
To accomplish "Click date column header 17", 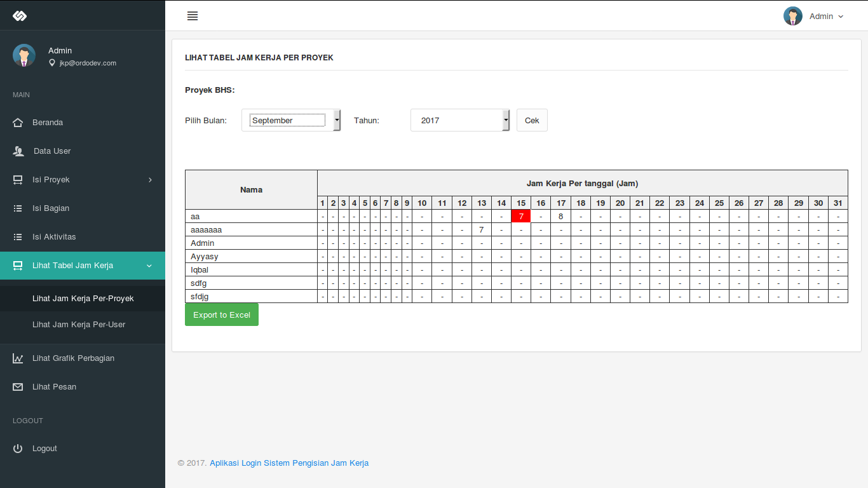I will 561,203.
